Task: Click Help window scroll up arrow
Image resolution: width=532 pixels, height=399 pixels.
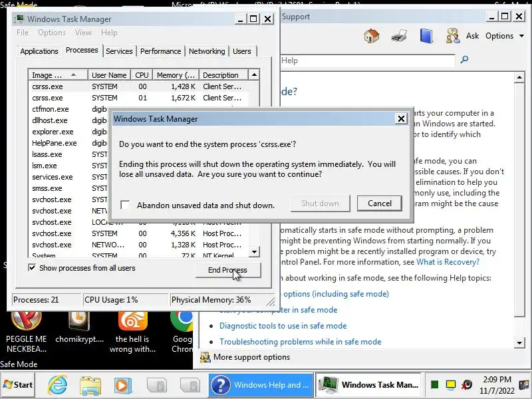Action: 519,77
